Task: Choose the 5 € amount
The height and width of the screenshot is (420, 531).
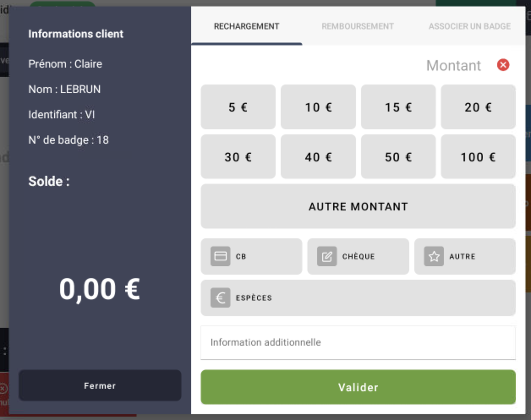Action: tap(238, 107)
